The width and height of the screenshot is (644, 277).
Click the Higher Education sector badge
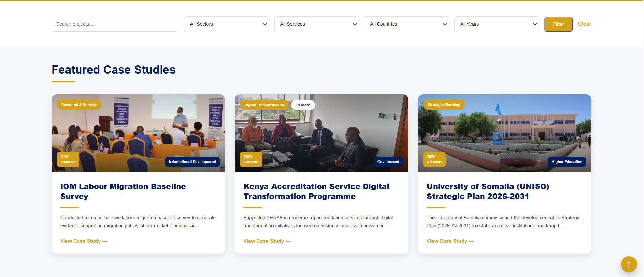pos(567,162)
